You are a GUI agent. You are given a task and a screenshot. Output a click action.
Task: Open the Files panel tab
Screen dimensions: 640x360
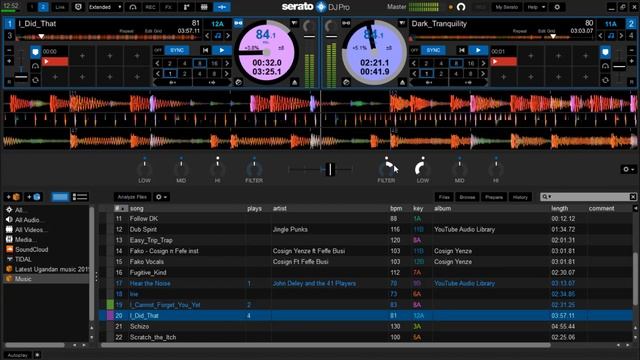click(x=444, y=197)
